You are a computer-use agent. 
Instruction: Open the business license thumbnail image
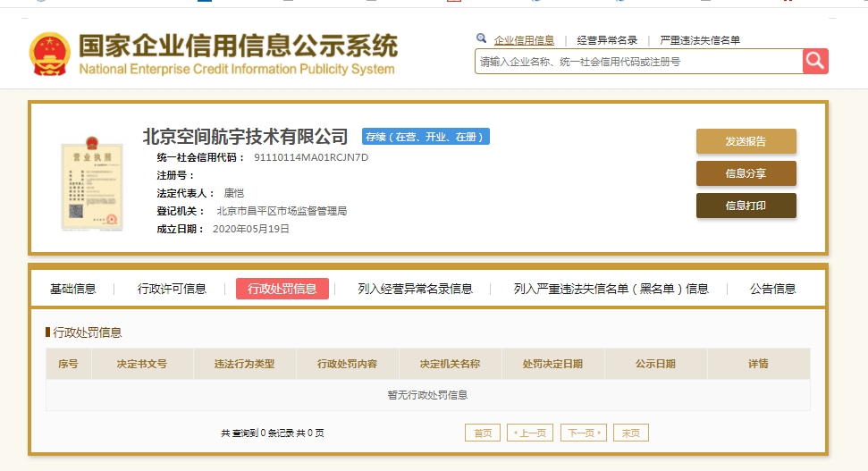click(x=92, y=183)
